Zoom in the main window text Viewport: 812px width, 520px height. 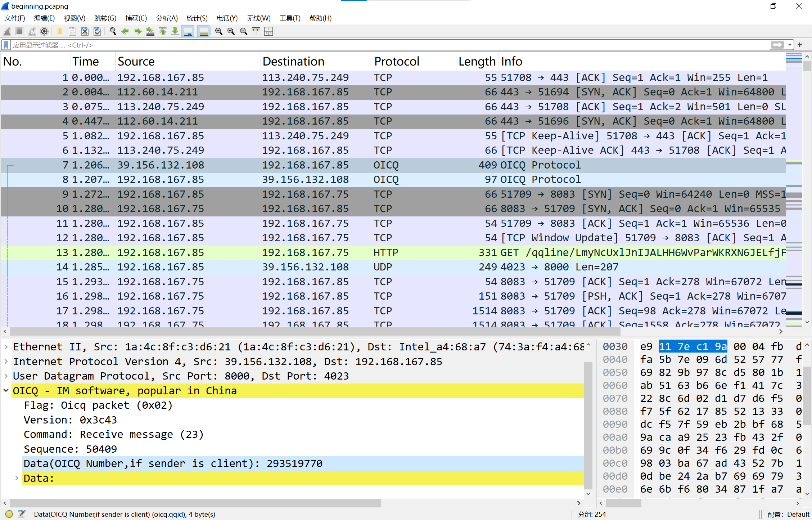tap(219, 32)
